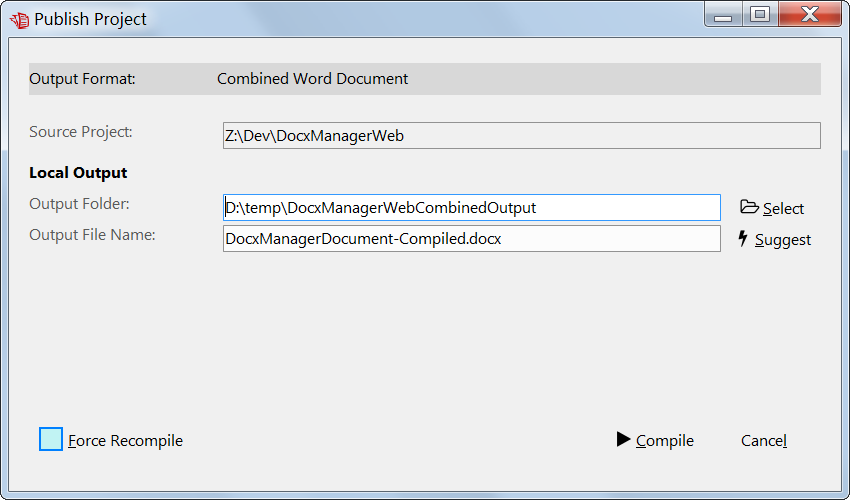Click the Source Project path field

pyautogui.click(x=521, y=136)
